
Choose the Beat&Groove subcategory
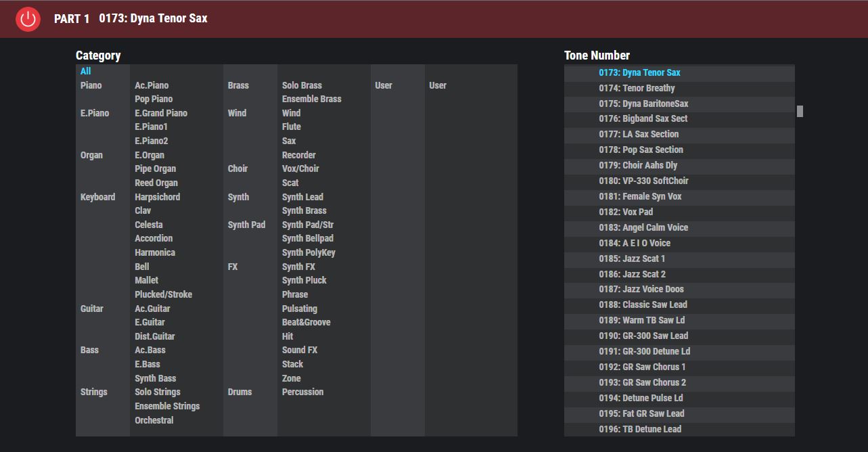click(306, 322)
